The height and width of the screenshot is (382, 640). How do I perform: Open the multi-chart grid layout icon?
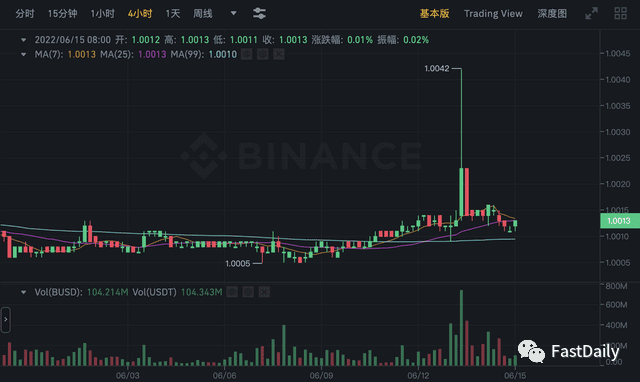[x=620, y=13]
